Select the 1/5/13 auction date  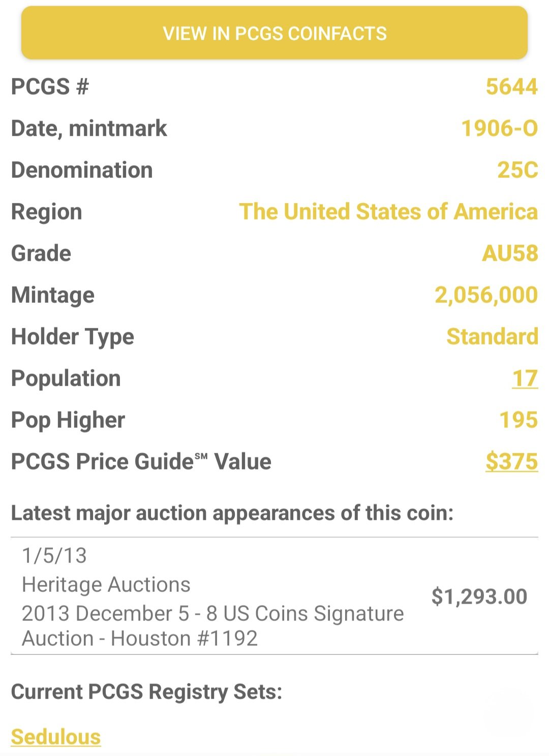[x=54, y=556]
